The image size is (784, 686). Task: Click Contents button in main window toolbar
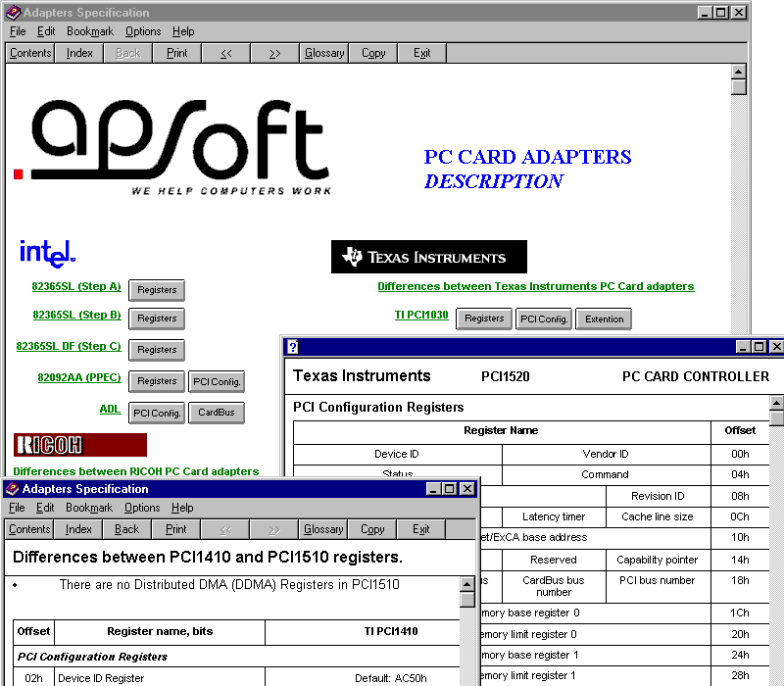(x=30, y=53)
